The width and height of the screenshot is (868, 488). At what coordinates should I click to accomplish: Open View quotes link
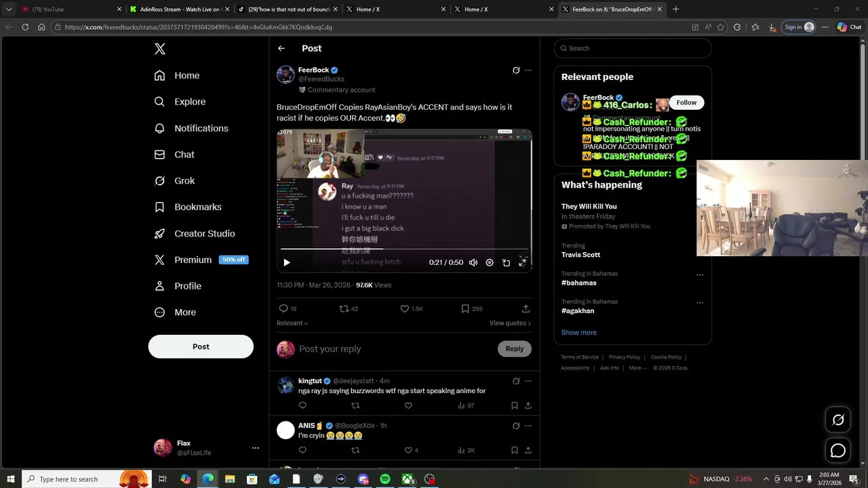(x=510, y=323)
